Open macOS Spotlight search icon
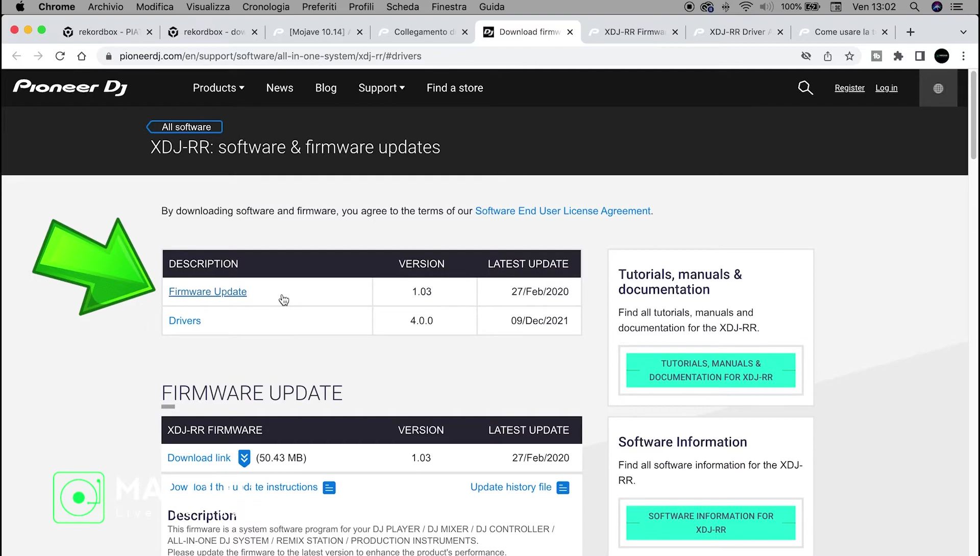The image size is (980, 556). click(x=915, y=7)
